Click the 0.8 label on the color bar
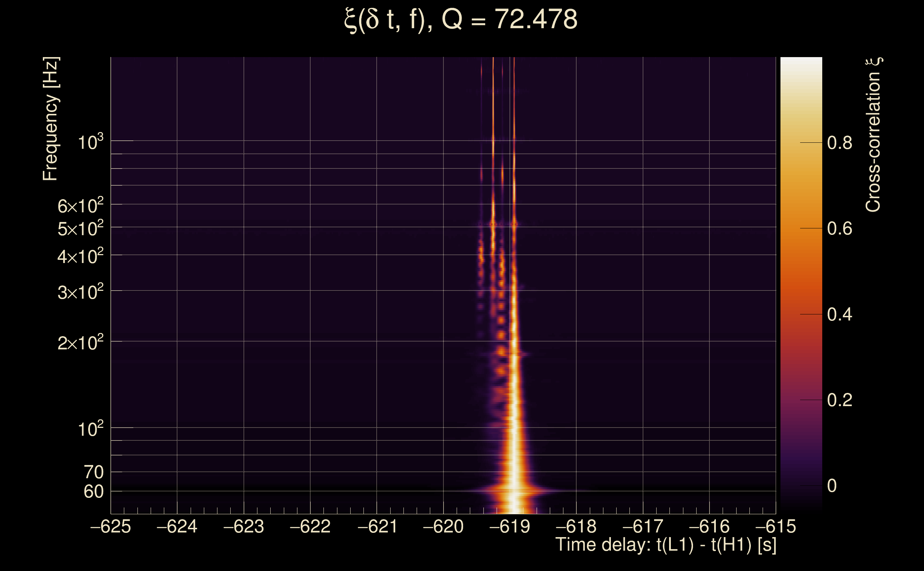 click(x=839, y=143)
